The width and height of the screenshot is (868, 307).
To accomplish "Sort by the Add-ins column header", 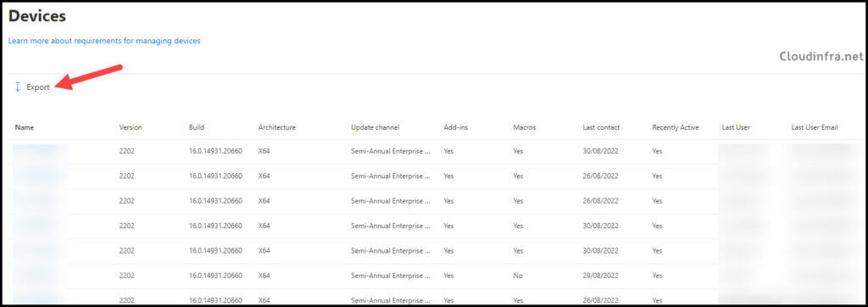I will [x=455, y=127].
